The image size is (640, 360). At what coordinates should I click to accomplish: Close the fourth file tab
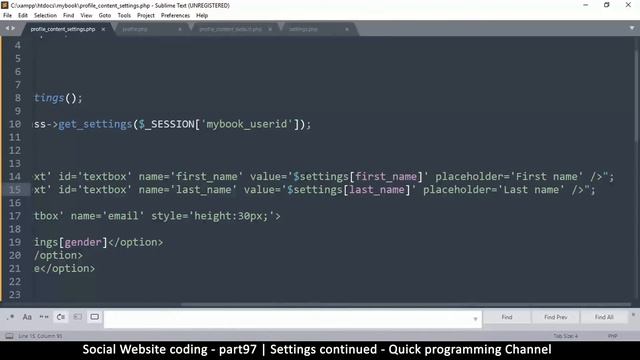(347, 29)
